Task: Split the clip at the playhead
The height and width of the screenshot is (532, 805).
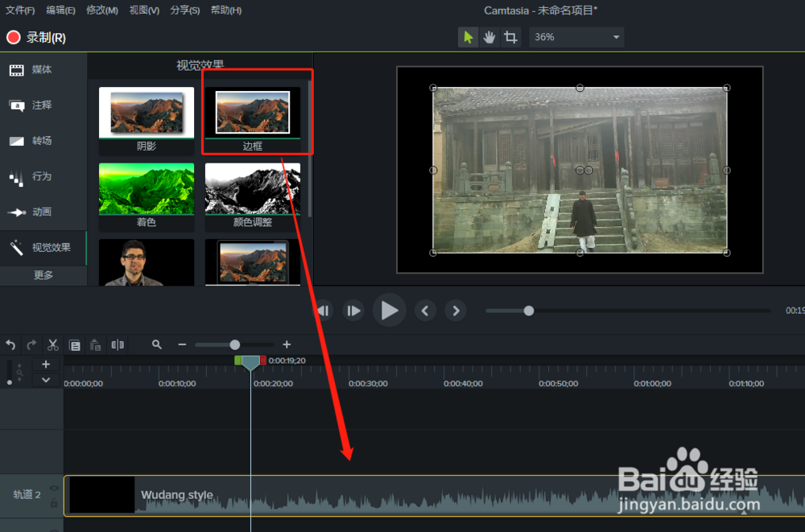Action: (117, 344)
